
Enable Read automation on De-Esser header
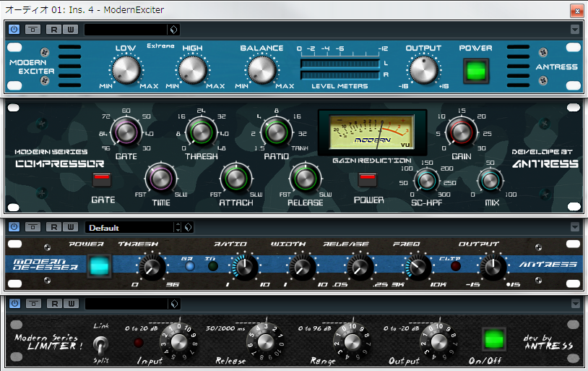tap(54, 227)
